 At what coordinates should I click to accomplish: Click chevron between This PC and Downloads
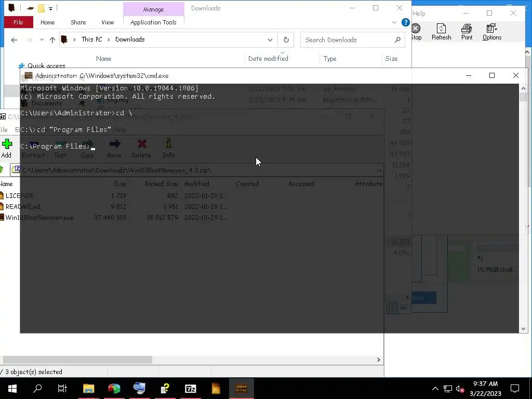tap(109, 39)
